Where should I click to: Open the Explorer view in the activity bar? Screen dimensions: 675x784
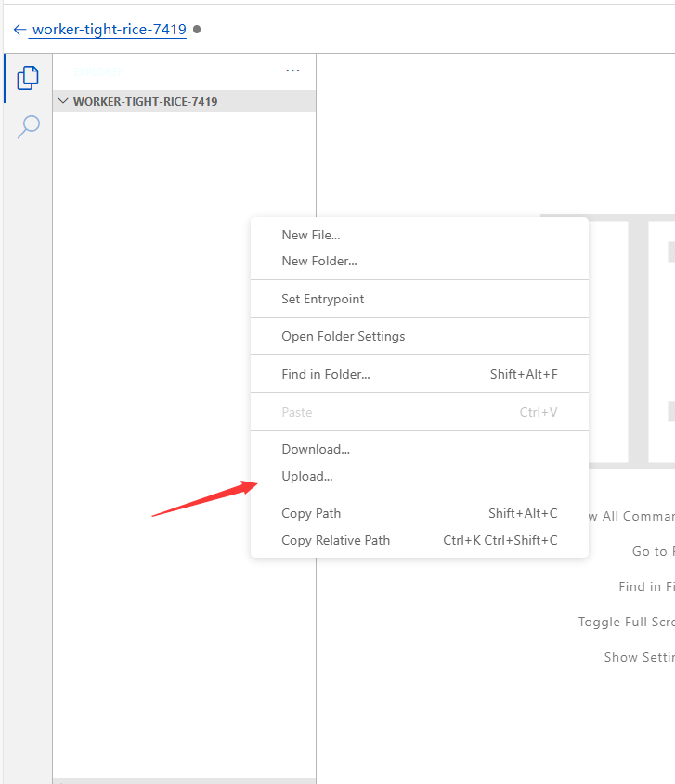click(28, 78)
